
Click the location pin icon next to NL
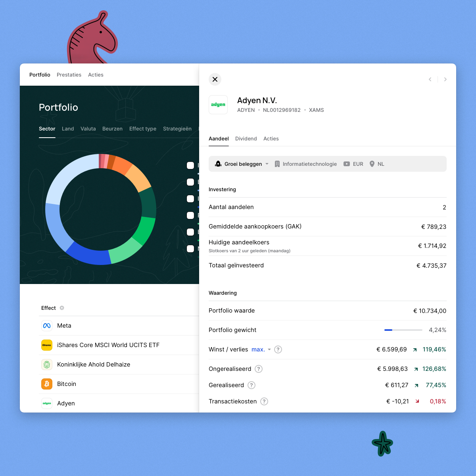click(x=372, y=164)
